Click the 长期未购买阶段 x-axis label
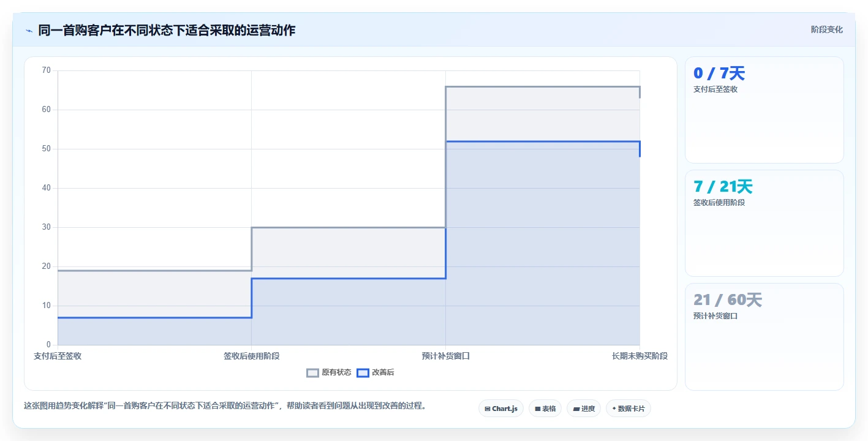 point(640,356)
